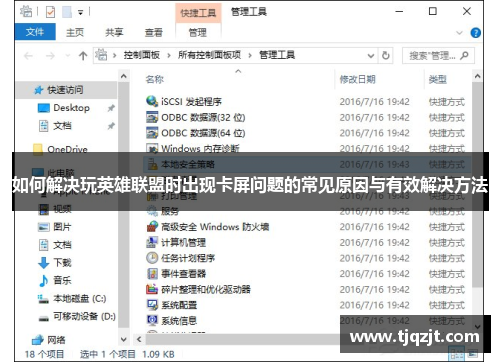
Task: Click the 网络 network icon
Action: 38,340
